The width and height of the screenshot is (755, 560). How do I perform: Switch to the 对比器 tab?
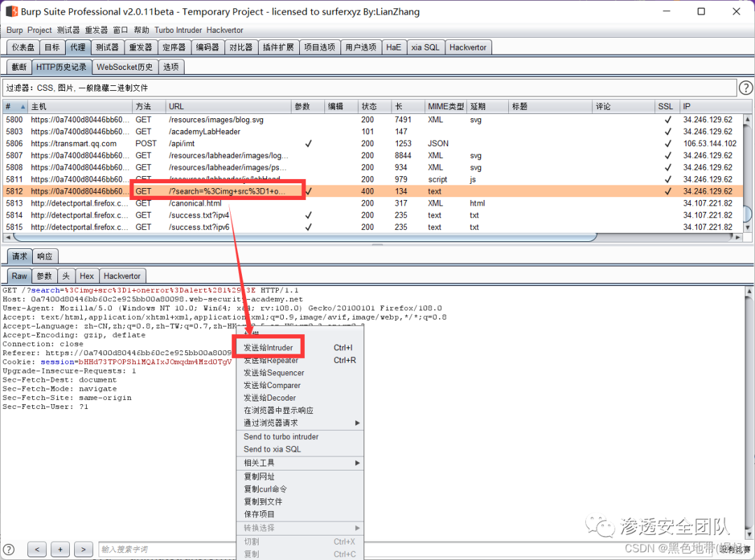[240, 47]
